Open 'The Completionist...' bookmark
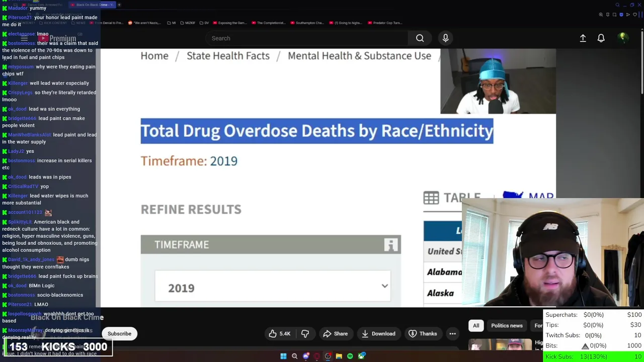This screenshot has width=644, height=362. tap(269, 23)
